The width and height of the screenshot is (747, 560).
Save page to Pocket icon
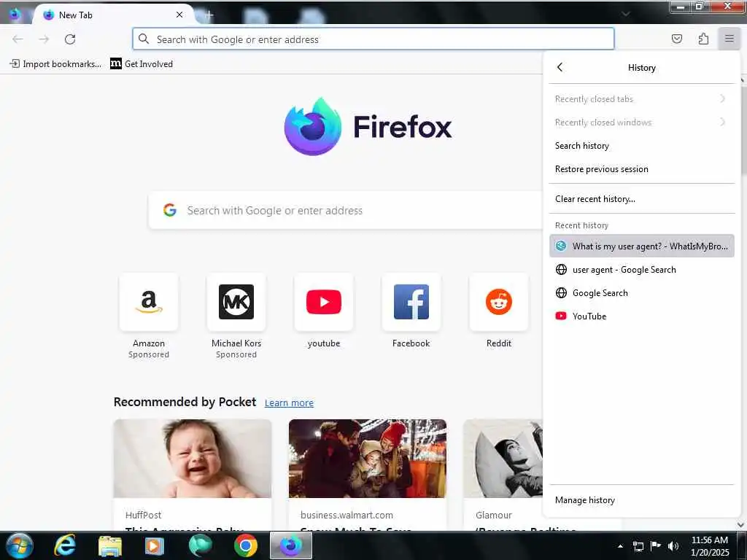[676, 39]
